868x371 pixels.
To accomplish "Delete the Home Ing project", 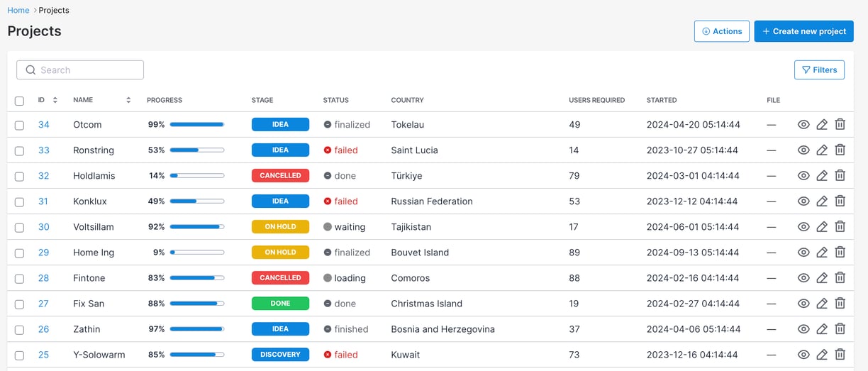I will [x=840, y=252].
